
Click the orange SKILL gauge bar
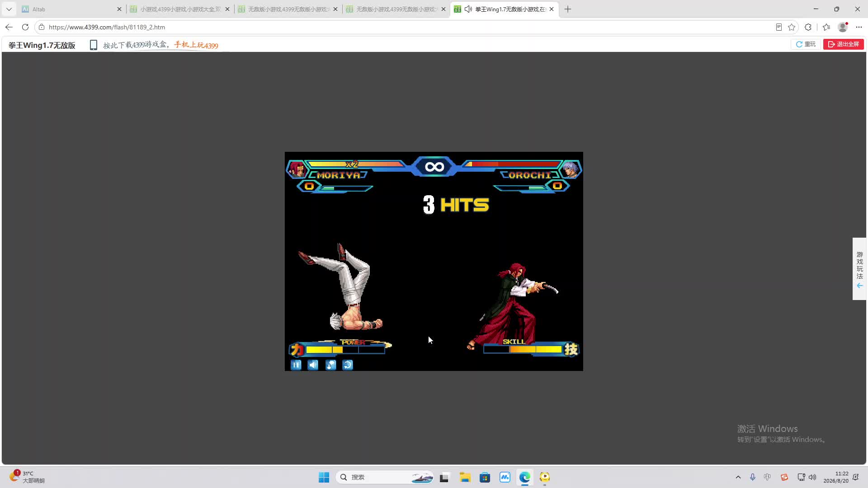pyautogui.click(x=523, y=349)
